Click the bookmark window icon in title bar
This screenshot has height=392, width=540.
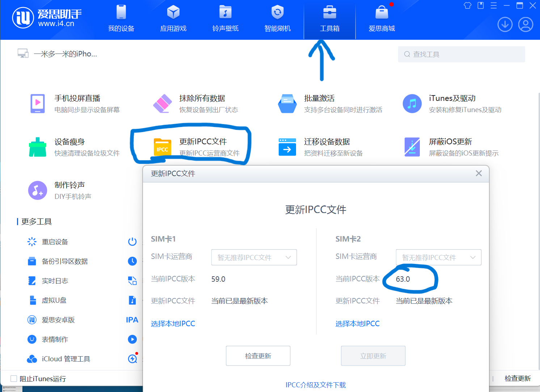481,5
